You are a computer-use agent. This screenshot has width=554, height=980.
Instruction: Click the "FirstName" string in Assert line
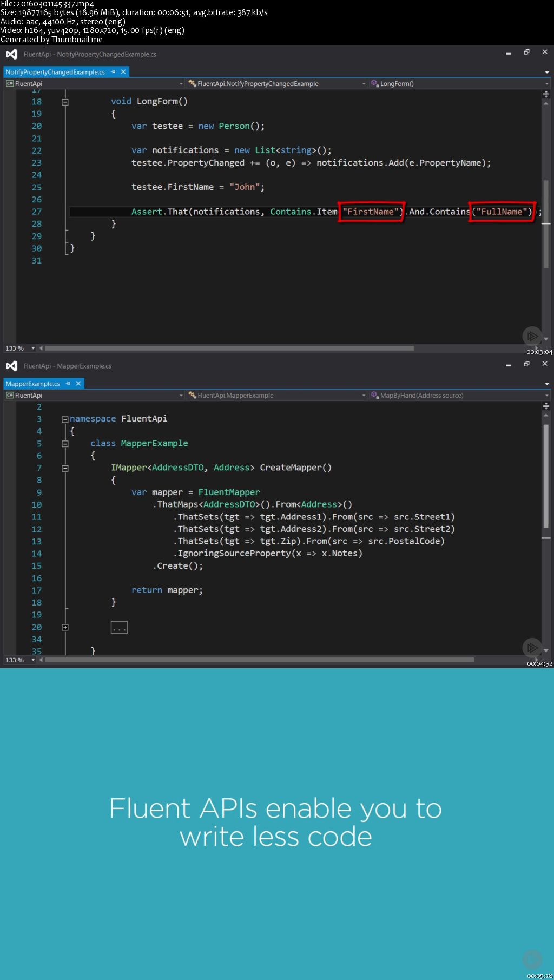click(x=371, y=212)
